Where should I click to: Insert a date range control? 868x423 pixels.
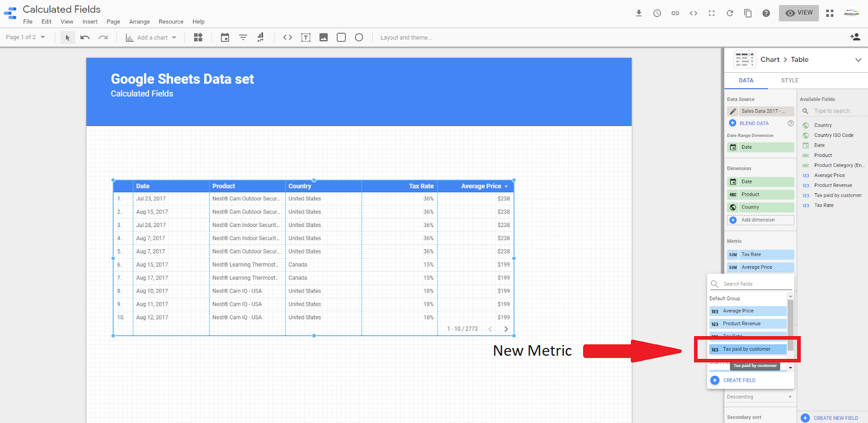point(225,37)
